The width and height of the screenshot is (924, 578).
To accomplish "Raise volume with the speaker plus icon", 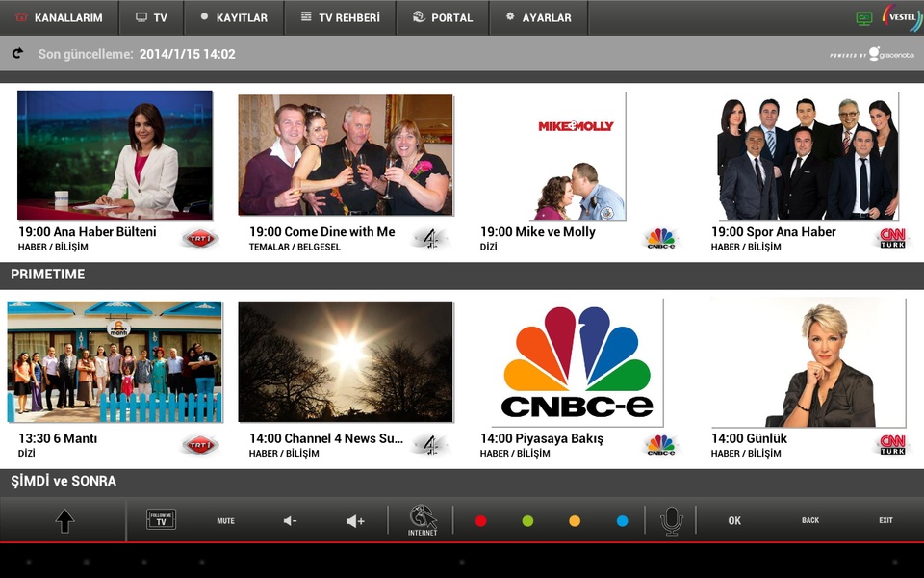I will click(x=355, y=521).
